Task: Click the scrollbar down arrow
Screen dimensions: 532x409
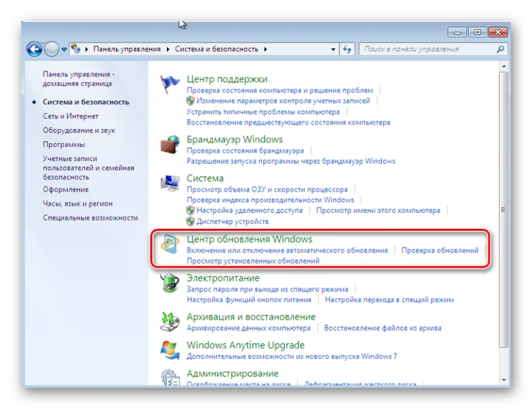Action: 504,380
